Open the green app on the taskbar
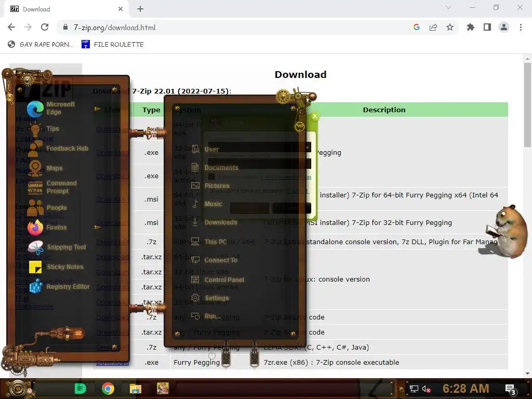The height and width of the screenshot is (399, 532). click(81, 389)
